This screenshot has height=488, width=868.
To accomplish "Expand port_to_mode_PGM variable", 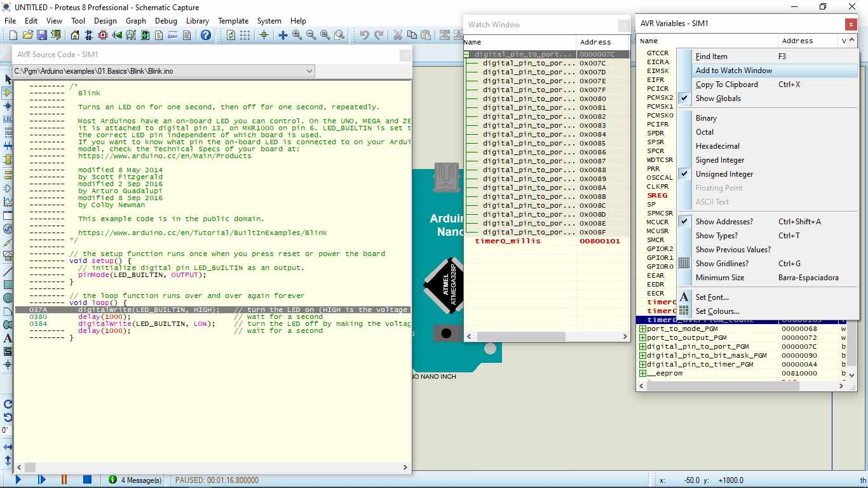I will click(x=642, y=329).
